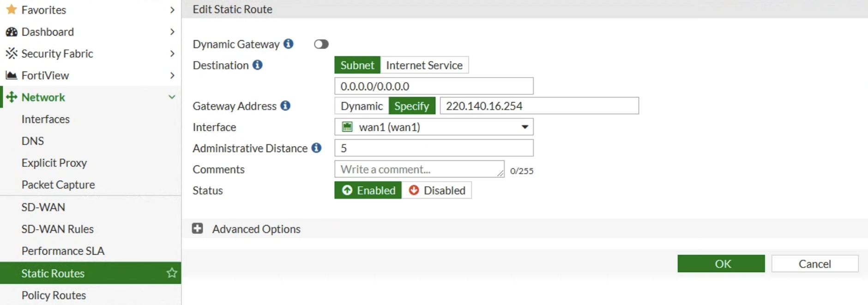
Task: Select Internet Service as destination type
Action: (424, 65)
